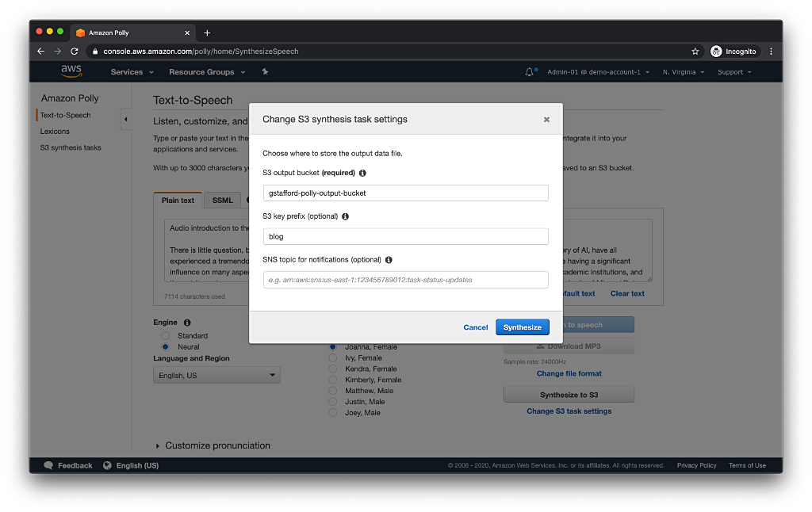Click the info icon next to S3 output bucket
Viewport: 812px width, 512px height.
click(x=362, y=173)
